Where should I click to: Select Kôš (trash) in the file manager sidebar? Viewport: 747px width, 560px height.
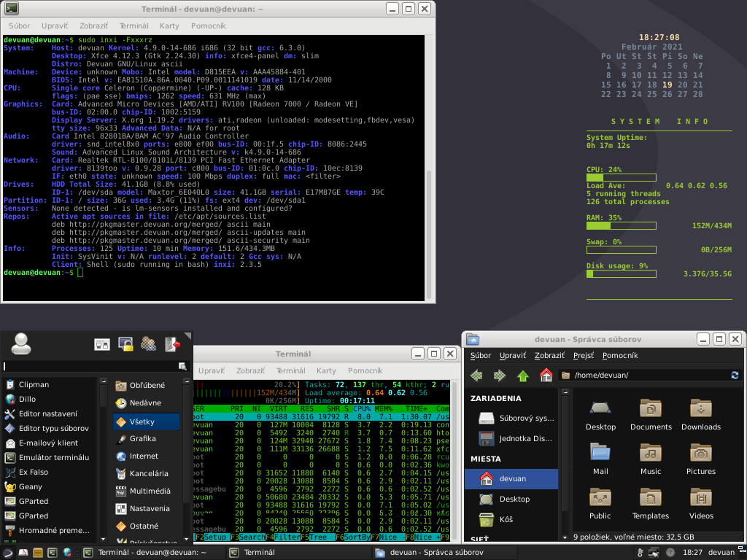[506, 519]
